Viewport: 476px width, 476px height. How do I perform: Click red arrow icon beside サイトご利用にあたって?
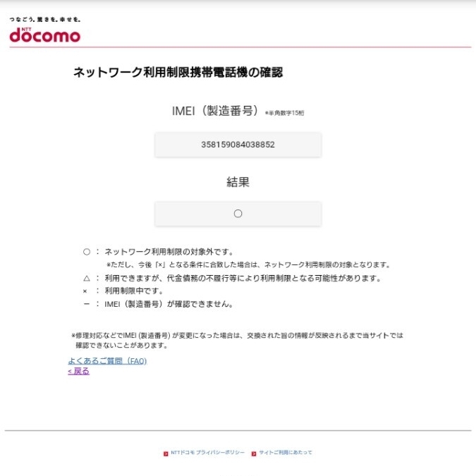point(254,453)
